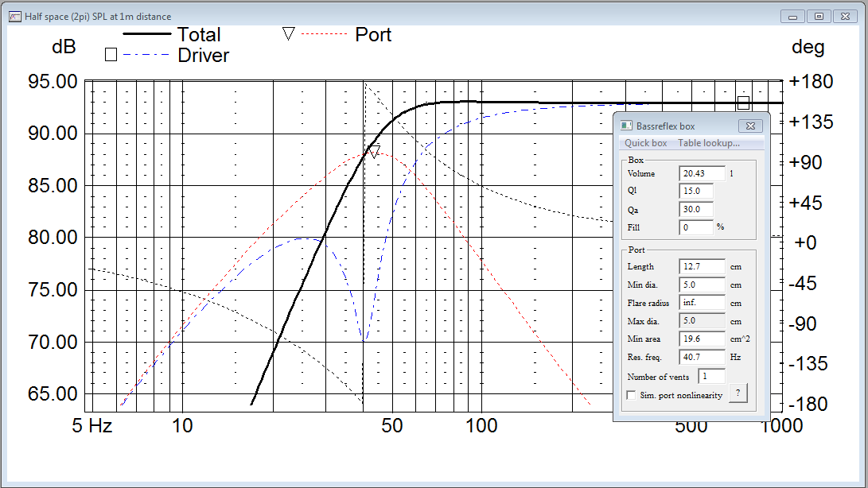Click the 80.00 dB axis label
Screen dimensions: 868x488
coord(53,238)
